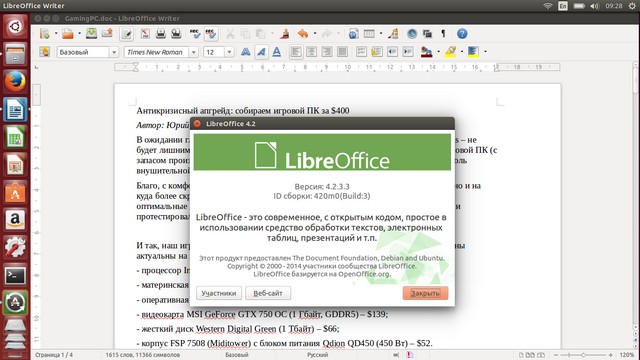Toggle bulleted list

pos(377,52)
